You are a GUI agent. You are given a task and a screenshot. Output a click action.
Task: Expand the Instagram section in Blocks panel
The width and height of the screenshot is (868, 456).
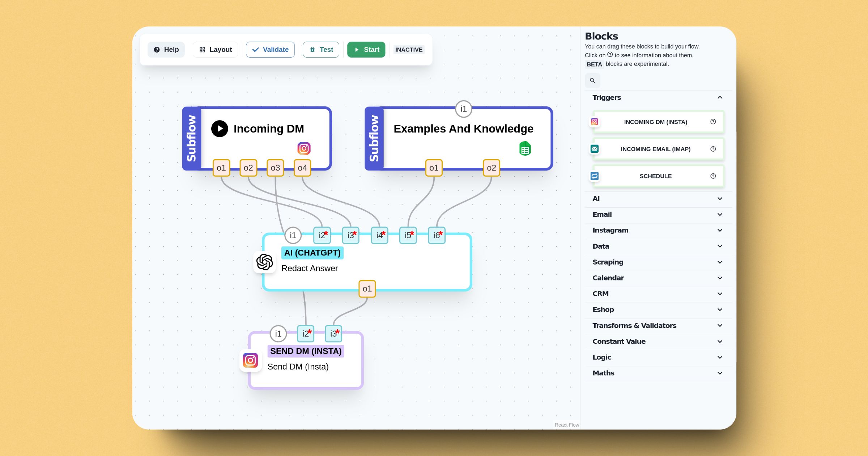[x=657, y=230]
